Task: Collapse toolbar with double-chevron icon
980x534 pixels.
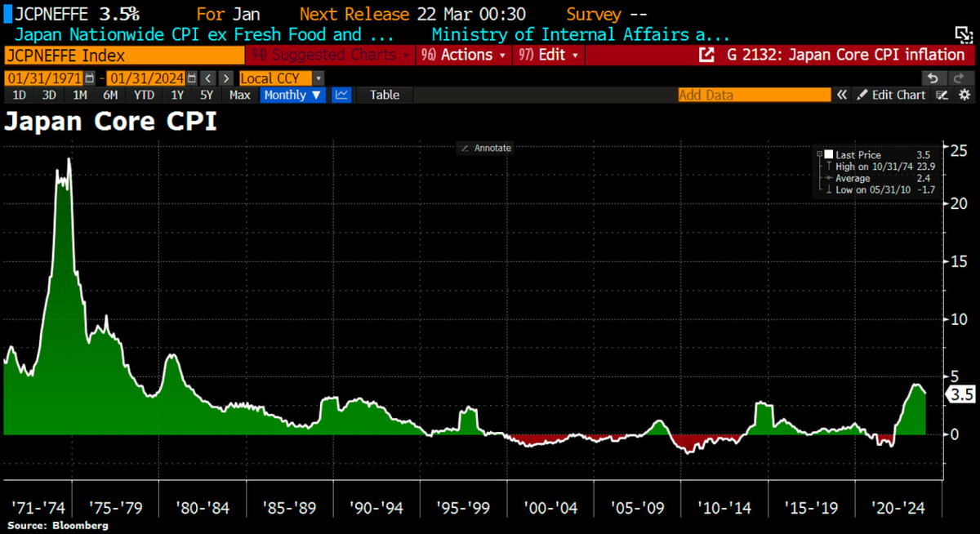Action: [842, 95]
